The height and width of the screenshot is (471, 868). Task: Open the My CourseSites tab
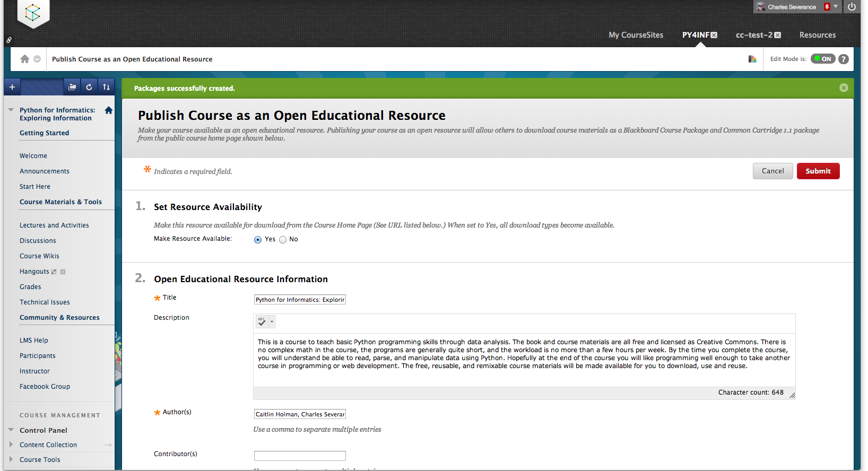(x=636, y=35)
